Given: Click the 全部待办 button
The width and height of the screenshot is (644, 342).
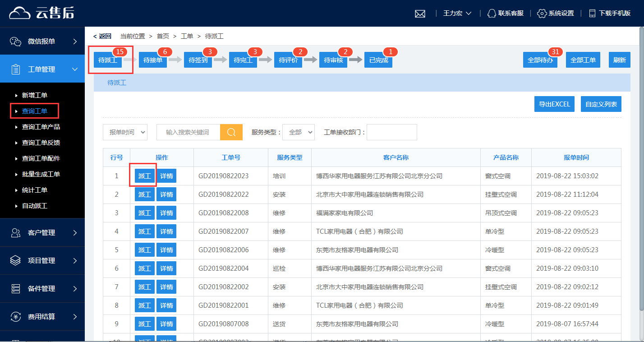Looking at the screenshot, I should pos(540,60).
